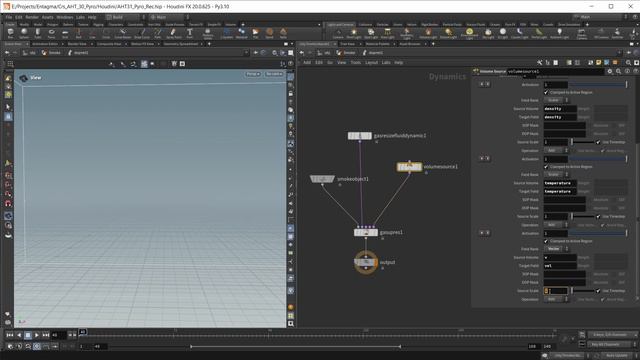
Task: Click the volumesource1 node
Action: click(x=409, y=167)
